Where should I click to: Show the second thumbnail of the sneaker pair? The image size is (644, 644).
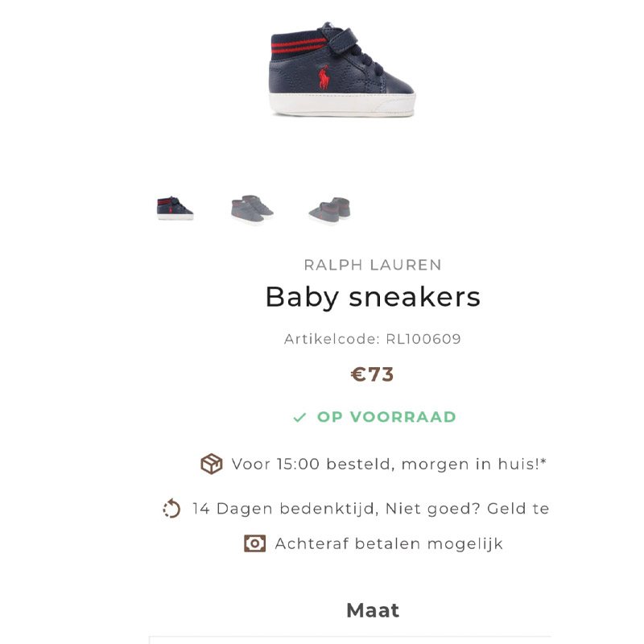click(252, 209)
